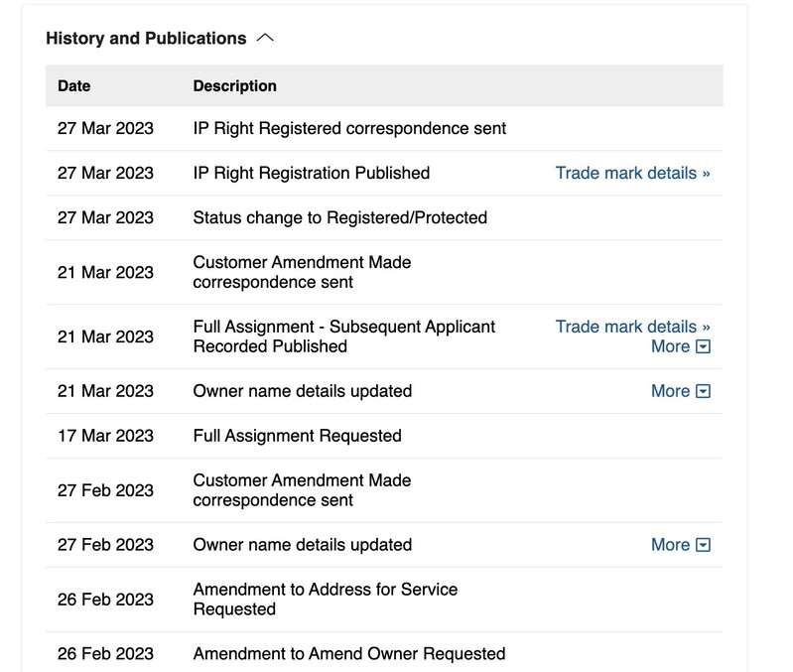
Task: Click the History and Publications heading
Action: coord(146,38)
